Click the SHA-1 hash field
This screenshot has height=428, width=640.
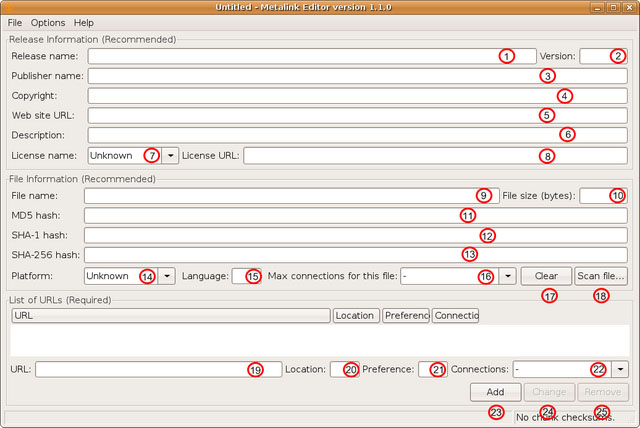coord(356,235)
